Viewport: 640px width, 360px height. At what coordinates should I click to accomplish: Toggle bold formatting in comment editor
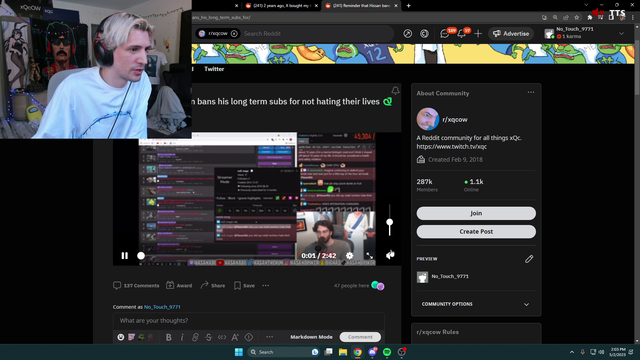coord(169,337)
